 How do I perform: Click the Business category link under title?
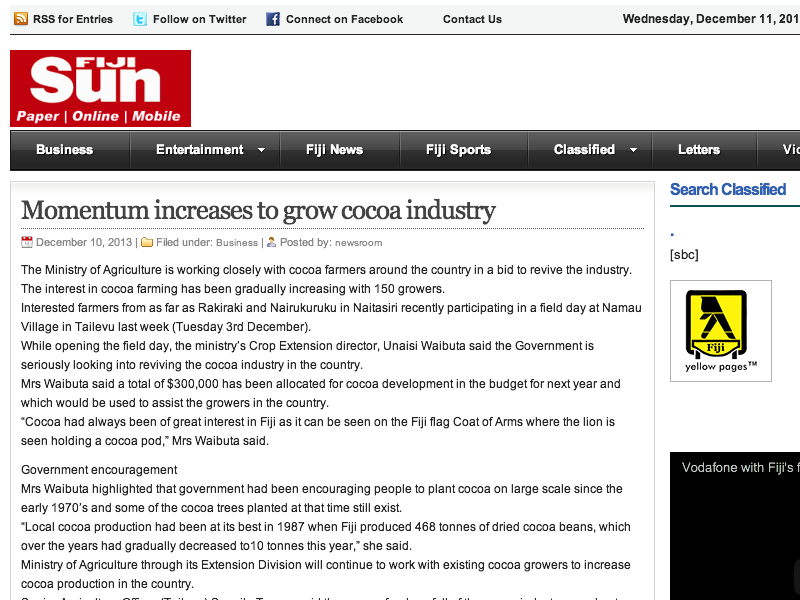tap(237, 243)
